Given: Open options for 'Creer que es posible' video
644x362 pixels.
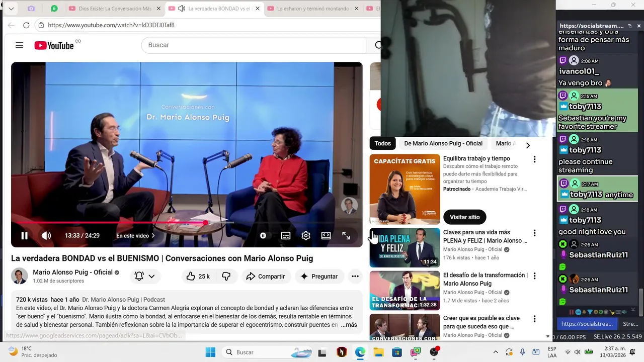Looking at the screenshot, I should 534,319.
